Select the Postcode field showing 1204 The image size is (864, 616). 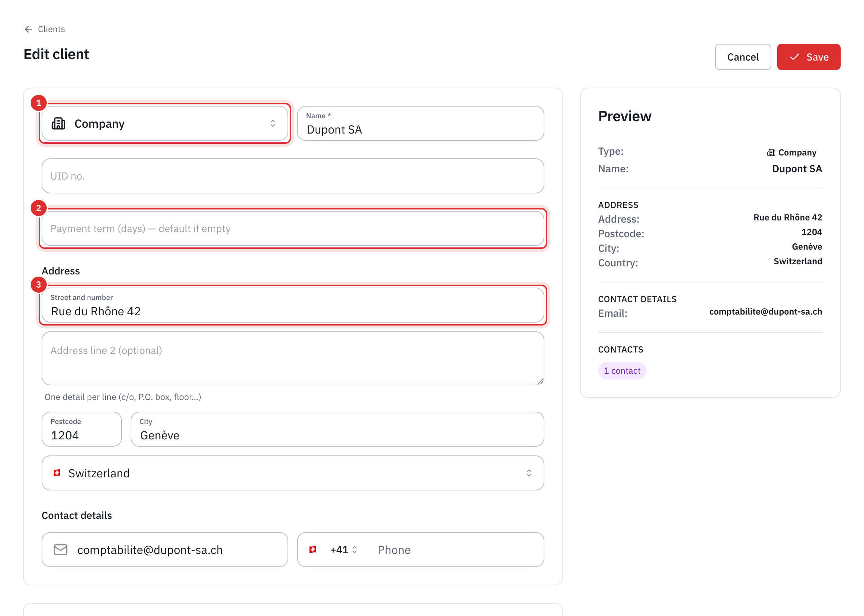[81, 430]
